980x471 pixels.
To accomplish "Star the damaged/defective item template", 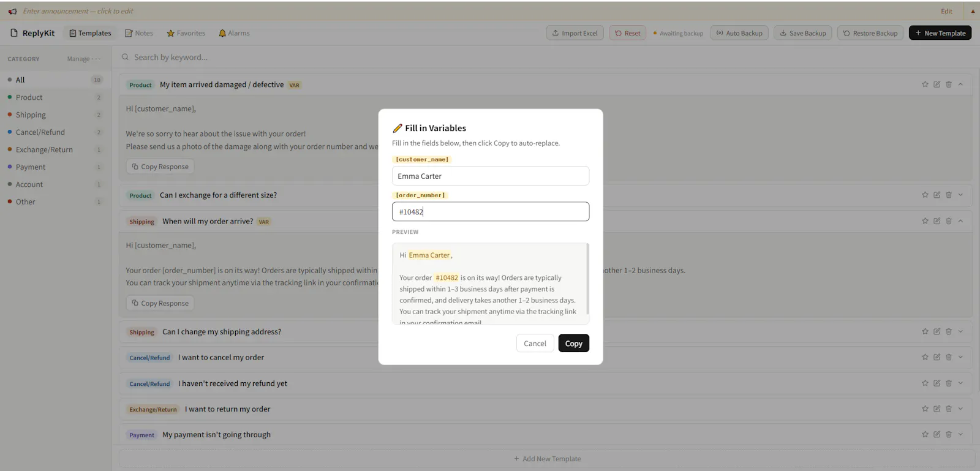I will point(925,85).
